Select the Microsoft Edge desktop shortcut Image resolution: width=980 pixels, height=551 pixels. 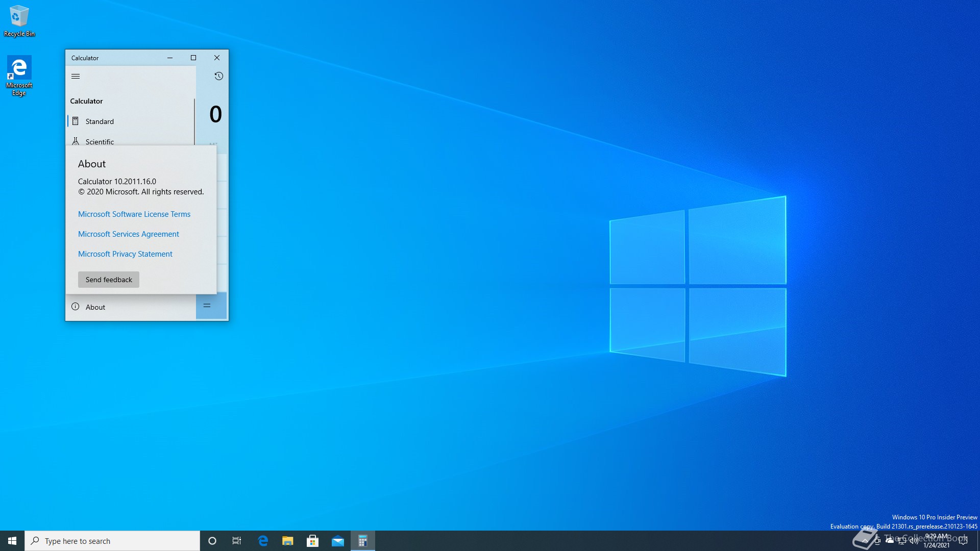(x=19, y=75)
